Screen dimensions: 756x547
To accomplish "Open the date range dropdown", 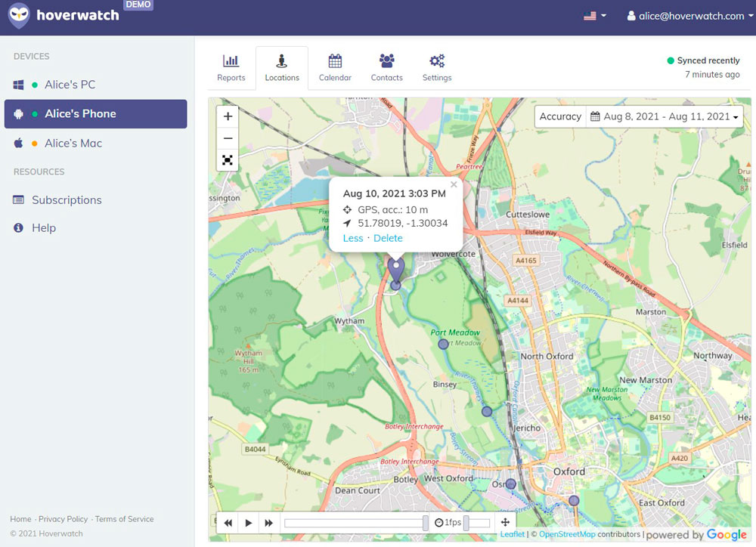I will click(665, 116).
